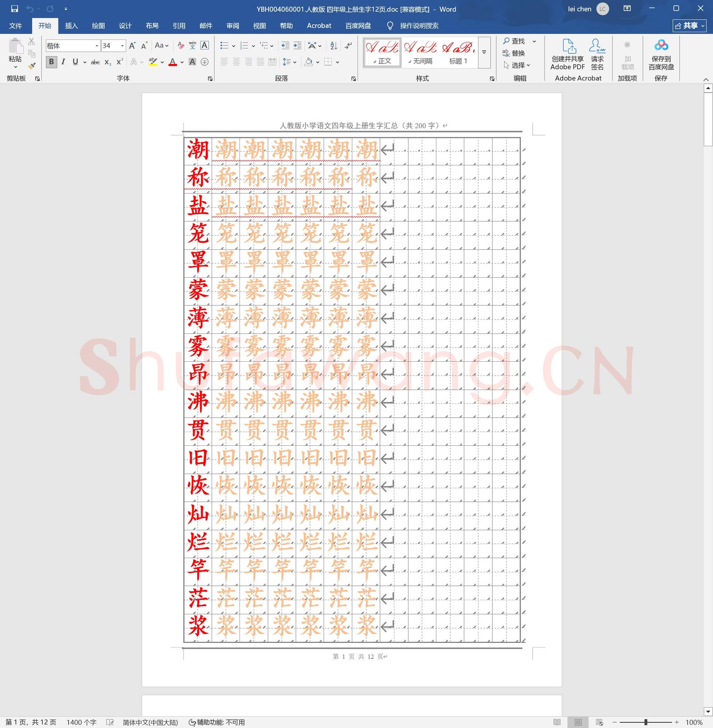This screenshot has height=728, width=713.
Task: Click the Clear Formatting eraser icon
Action: pyautogui.click(x=181, y=46)
